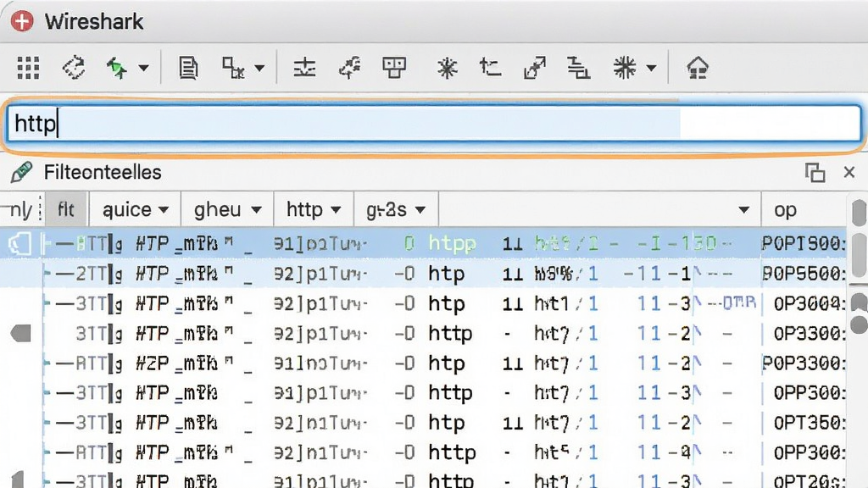Viewport: 868px width, 488px height.
Task: Select the row ending with OPT20s:
Action: tap(423, 480)
